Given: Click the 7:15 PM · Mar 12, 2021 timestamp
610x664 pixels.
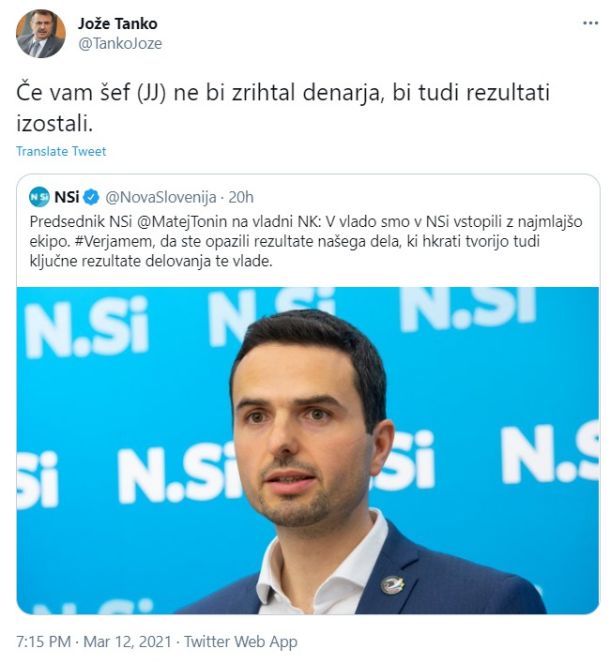Looking at the screenshot, I should [x=94, y=642].
